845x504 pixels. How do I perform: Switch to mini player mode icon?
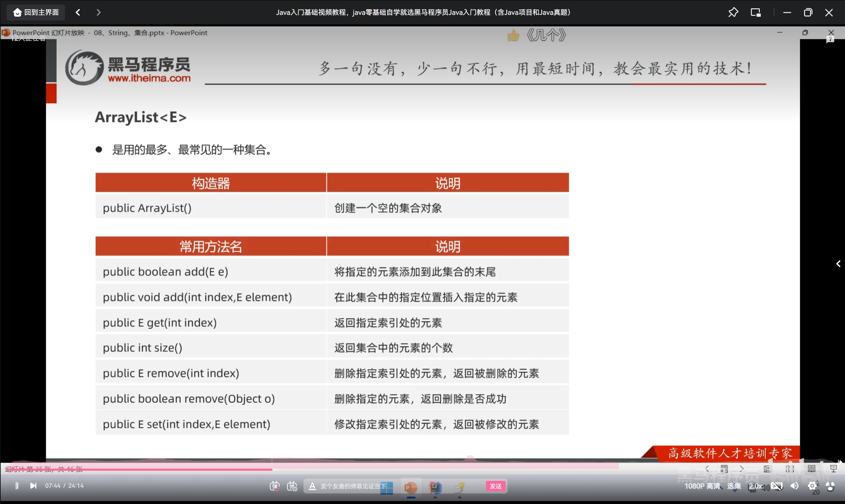(755, 12)
